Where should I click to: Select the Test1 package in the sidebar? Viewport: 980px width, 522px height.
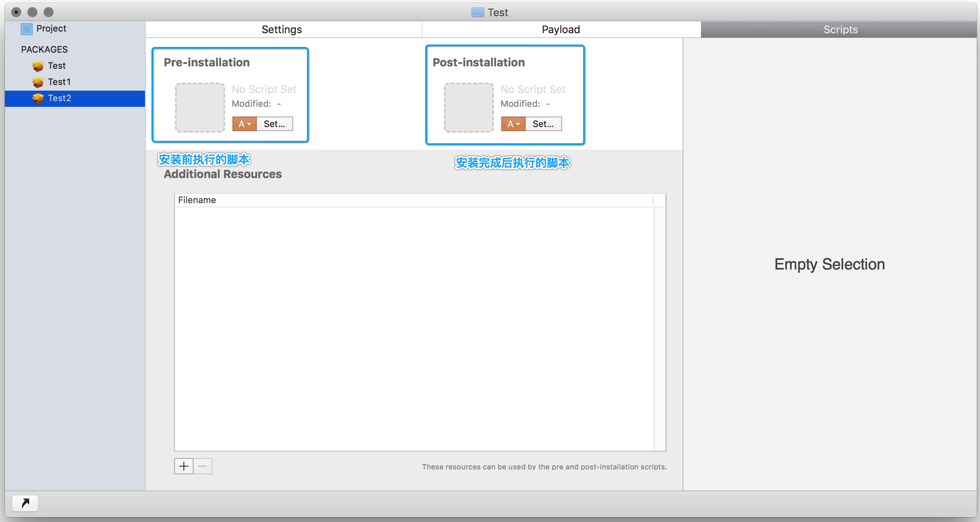point(60,82)
